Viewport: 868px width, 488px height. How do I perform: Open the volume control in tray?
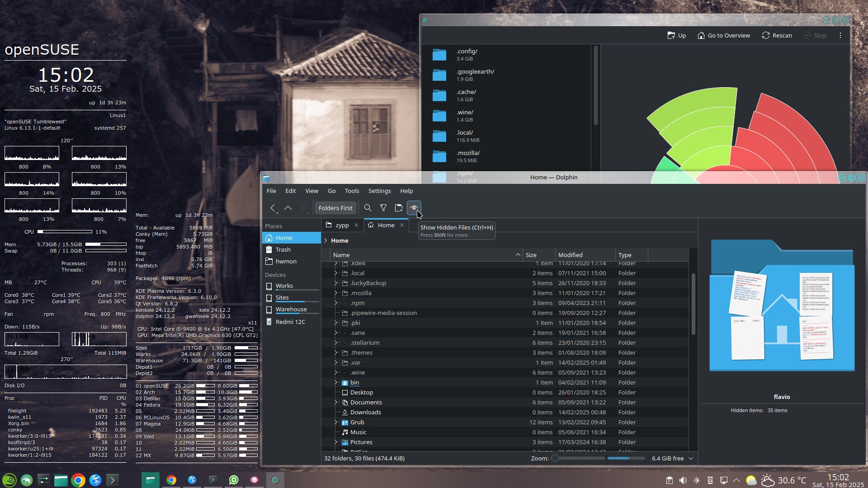(x=683, y=480)
